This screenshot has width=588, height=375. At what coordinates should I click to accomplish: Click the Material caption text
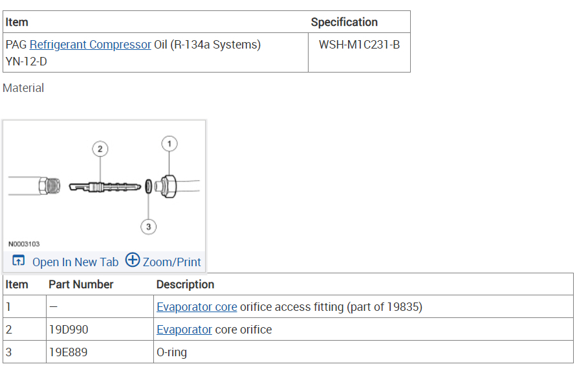(x=23, y=88)
